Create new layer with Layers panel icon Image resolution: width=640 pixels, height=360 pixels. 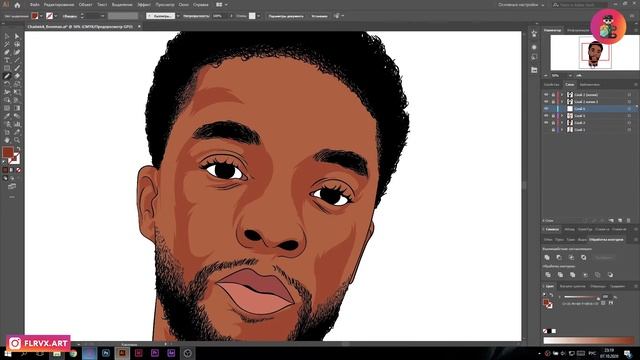coord(620,220)
